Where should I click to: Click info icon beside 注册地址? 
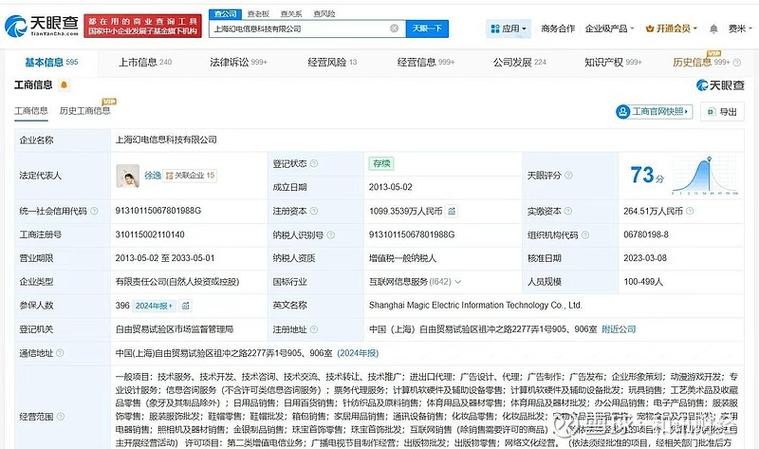tap(314, 329)
